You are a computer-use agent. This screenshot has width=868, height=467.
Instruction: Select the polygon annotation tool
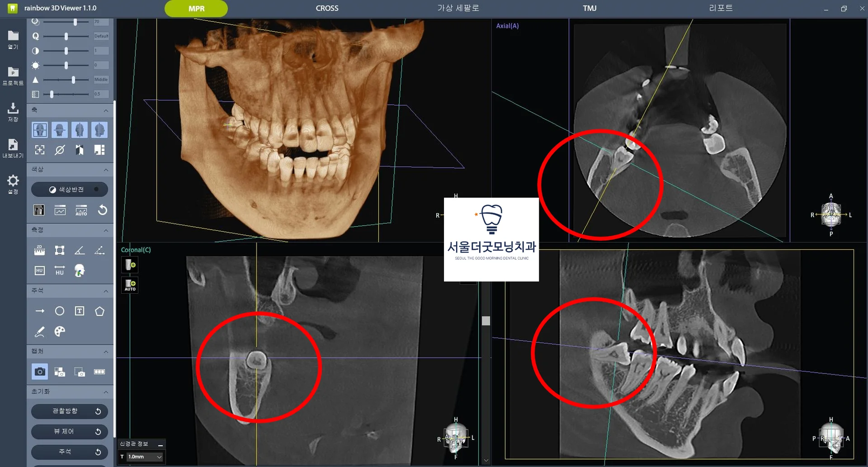(x=99, y=311)
